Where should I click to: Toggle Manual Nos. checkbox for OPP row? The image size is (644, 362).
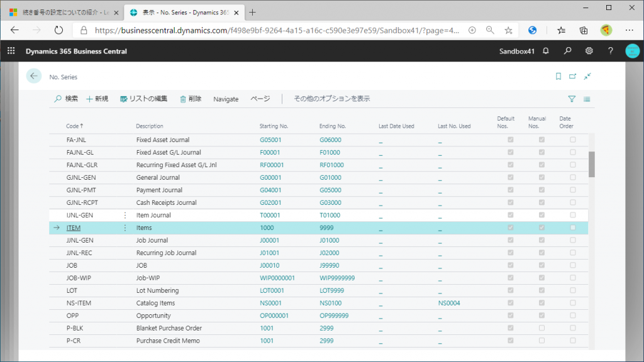541,315
